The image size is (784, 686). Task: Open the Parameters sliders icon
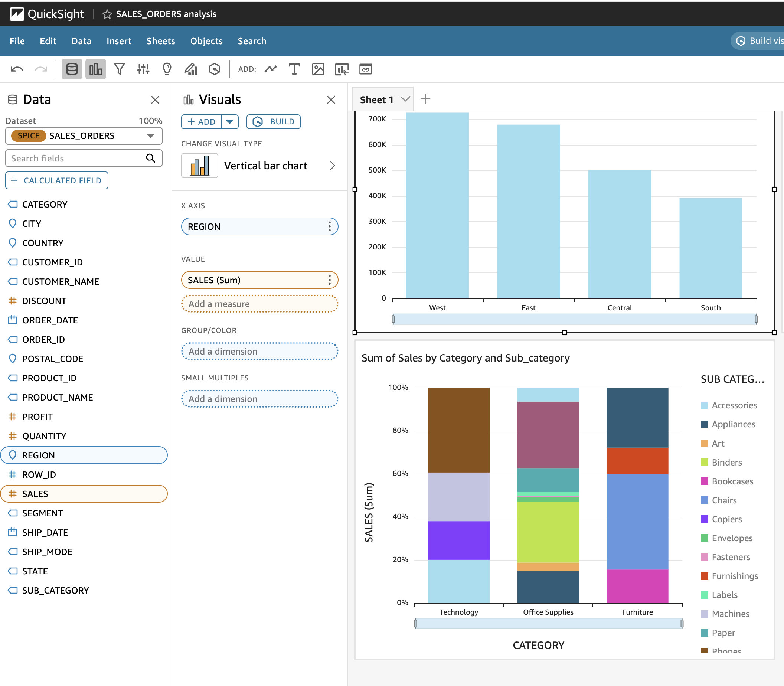point(143,69)
